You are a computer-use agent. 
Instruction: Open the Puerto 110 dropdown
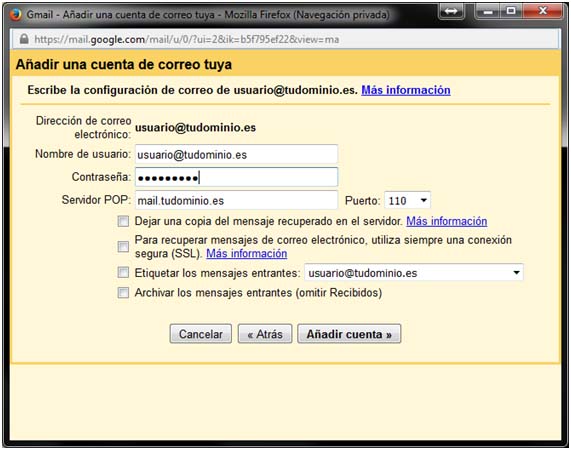[x=407, y=200]
